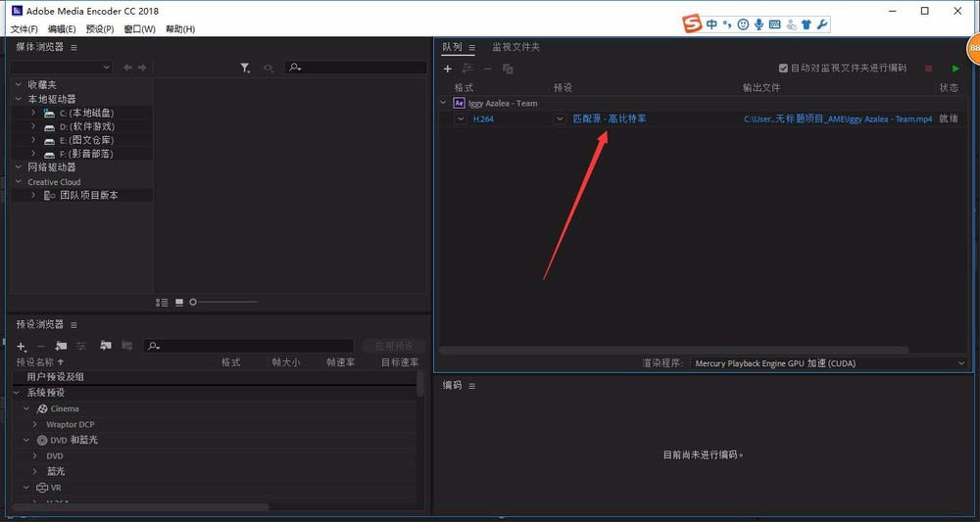Click the Create New Preset plus icon
Screen dimensions: 980x522
pyautogui.click(x=22, y=346)
